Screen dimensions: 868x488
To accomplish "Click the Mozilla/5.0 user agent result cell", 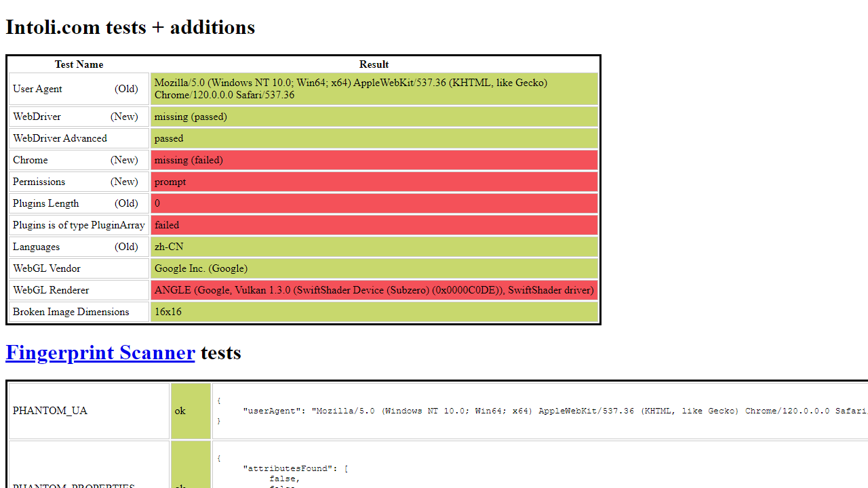I will (374, 89).
